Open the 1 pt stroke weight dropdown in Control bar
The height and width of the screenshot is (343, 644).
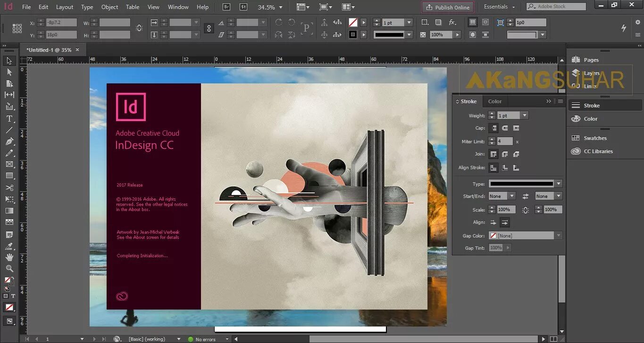tap(409, 23)
